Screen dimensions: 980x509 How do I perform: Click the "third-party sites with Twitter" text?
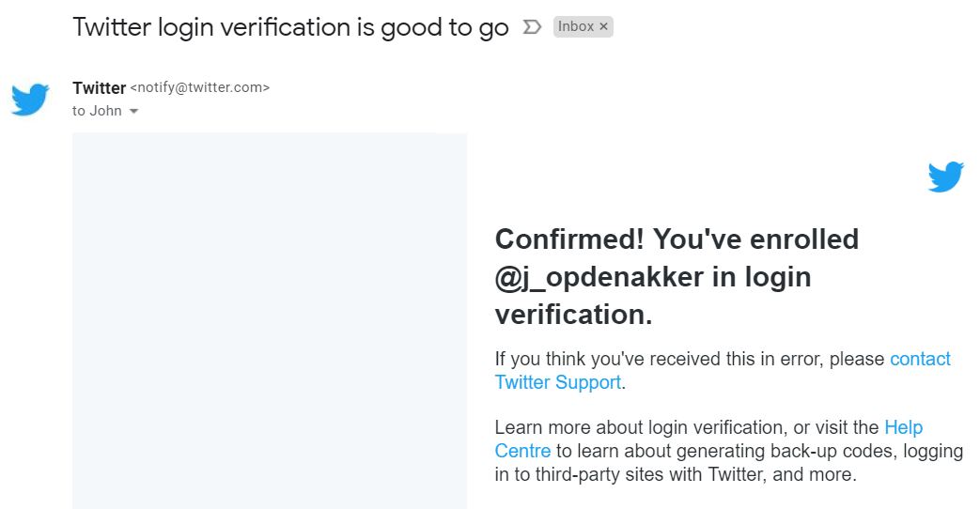click(650, 474)
